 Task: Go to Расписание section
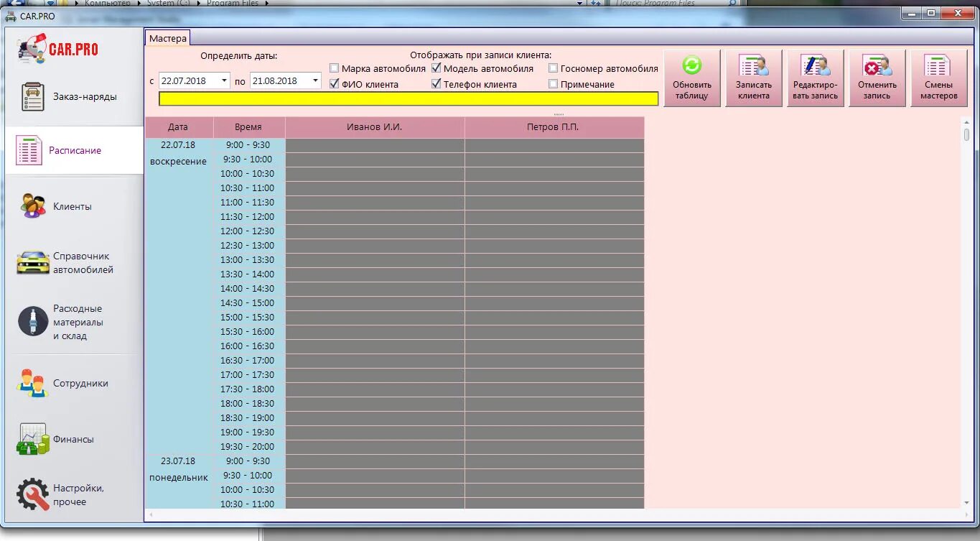[x=75, y=150]
